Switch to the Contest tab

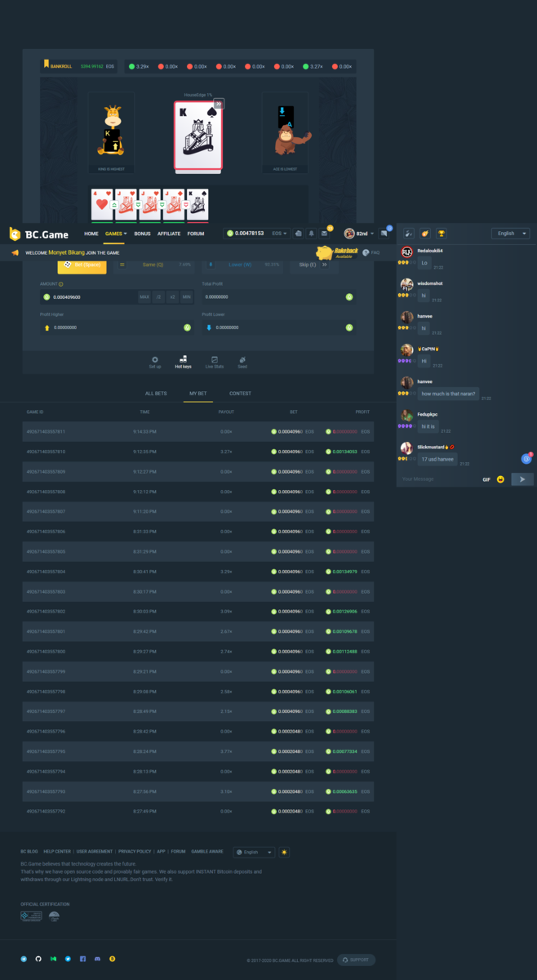tap(240, 394)
